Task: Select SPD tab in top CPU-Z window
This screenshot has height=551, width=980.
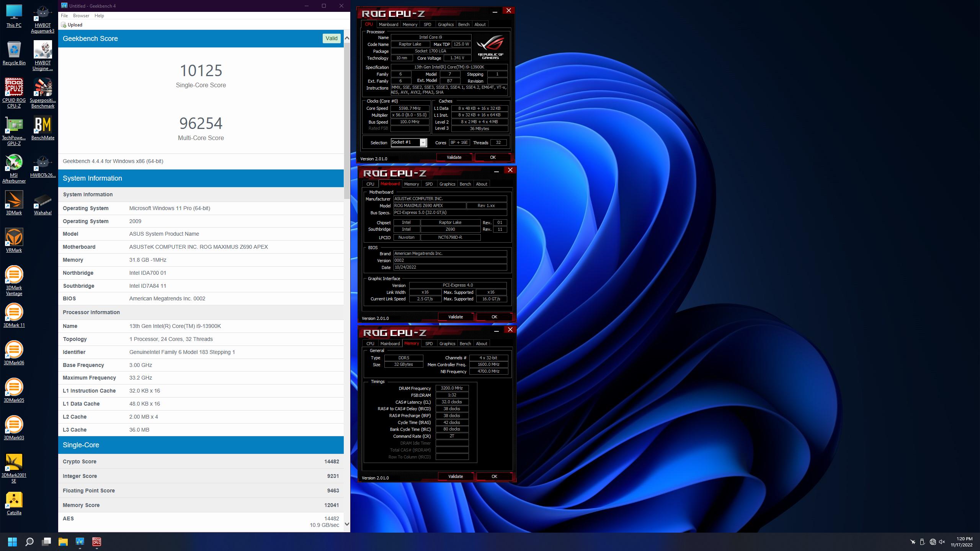Action: pyautogui.click(x=428, y=24)
